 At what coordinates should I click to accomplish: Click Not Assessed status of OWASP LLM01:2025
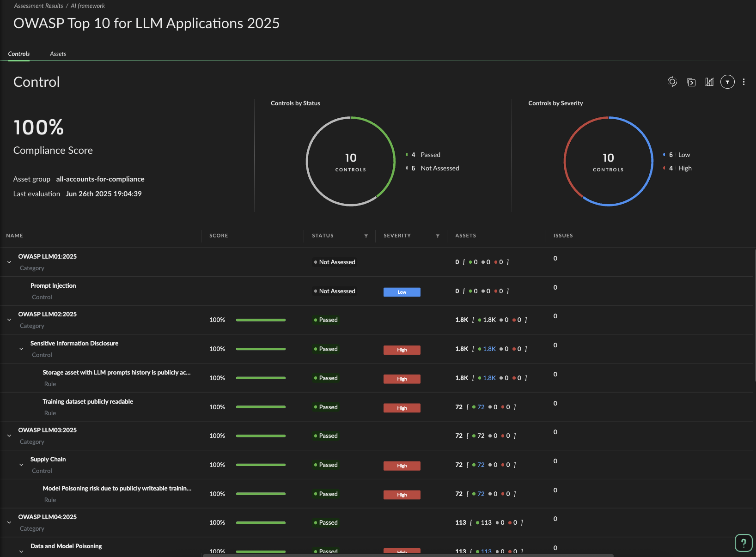[x=335, y=262]
